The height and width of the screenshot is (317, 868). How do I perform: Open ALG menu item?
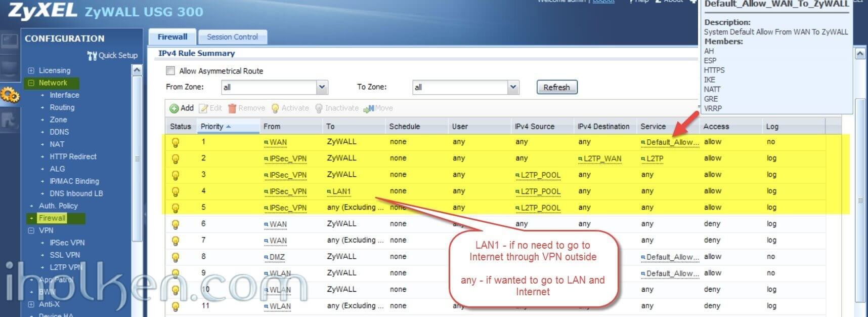coord(57,169)
